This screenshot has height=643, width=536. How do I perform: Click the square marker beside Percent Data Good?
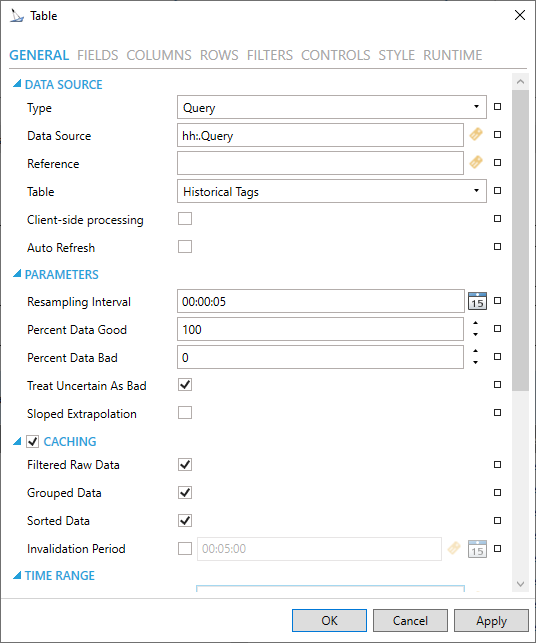[497, 328]
